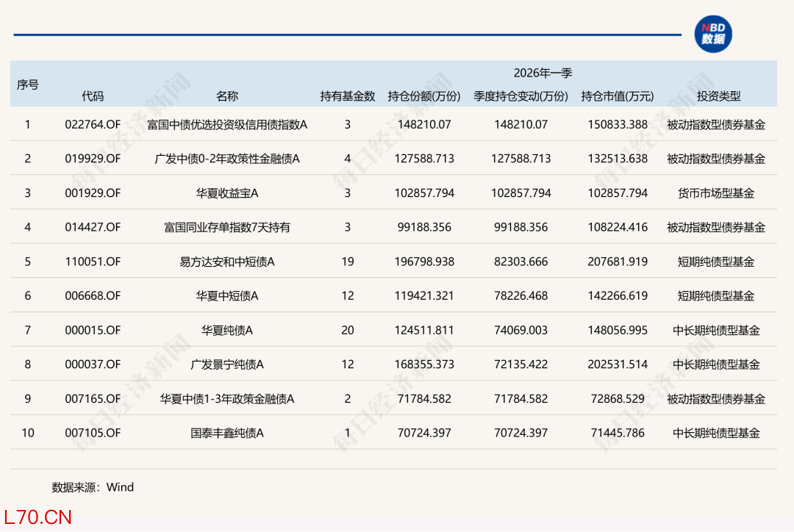Image resolution: width=794 pixels, height=532 pixels.
Task: Click the NBD数据 logo icon
Action: (713, 34)
